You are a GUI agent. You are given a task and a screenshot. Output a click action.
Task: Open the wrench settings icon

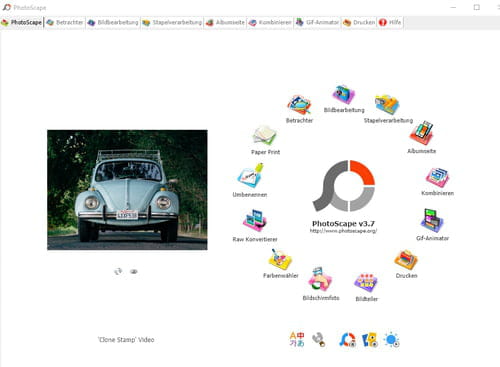318,340
